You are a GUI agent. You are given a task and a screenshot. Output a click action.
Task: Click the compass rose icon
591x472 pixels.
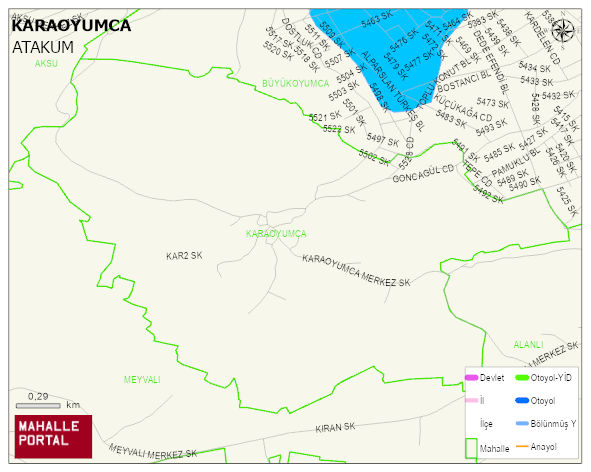click(x=562, y=31)
